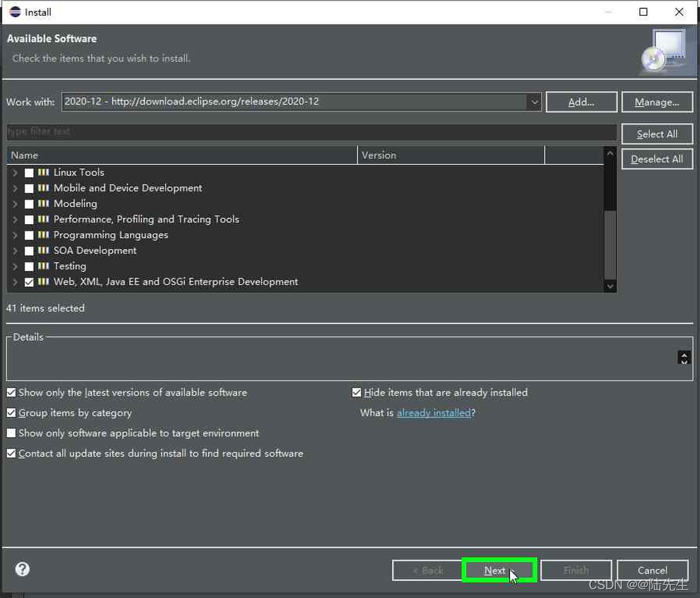Enable 'Show only software applicable to target environment'

coord(11,433)
